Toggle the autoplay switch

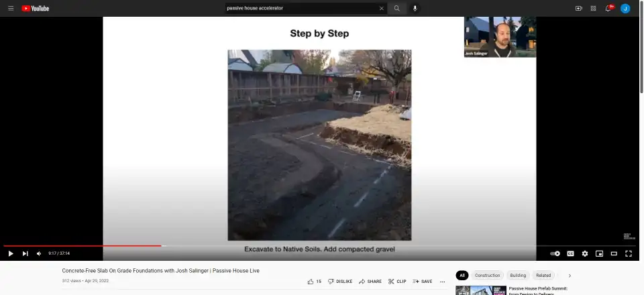click(x=555, y=253)
